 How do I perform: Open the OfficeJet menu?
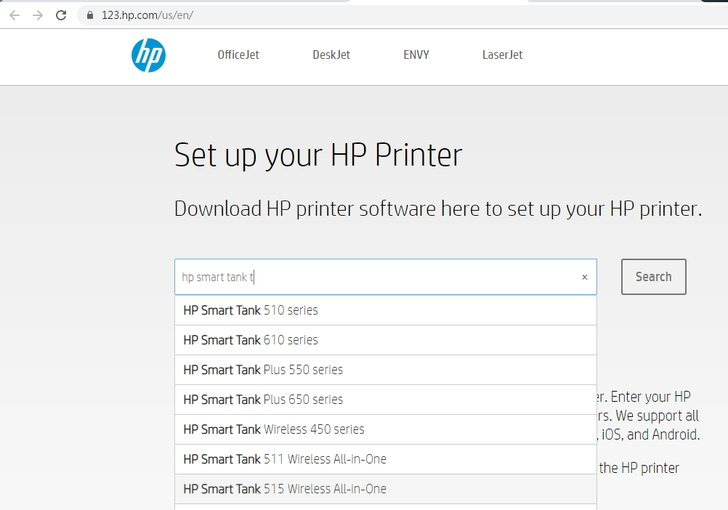coord(238,55)
